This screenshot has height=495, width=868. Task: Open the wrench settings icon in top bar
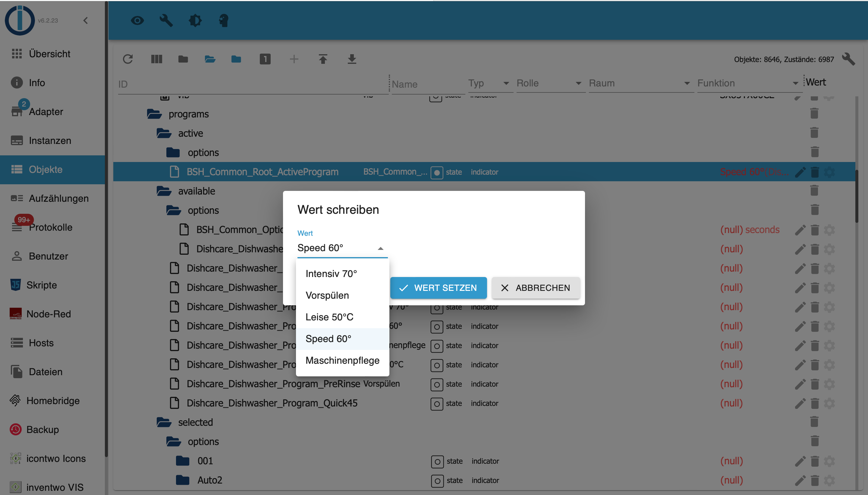coord(166,21)
